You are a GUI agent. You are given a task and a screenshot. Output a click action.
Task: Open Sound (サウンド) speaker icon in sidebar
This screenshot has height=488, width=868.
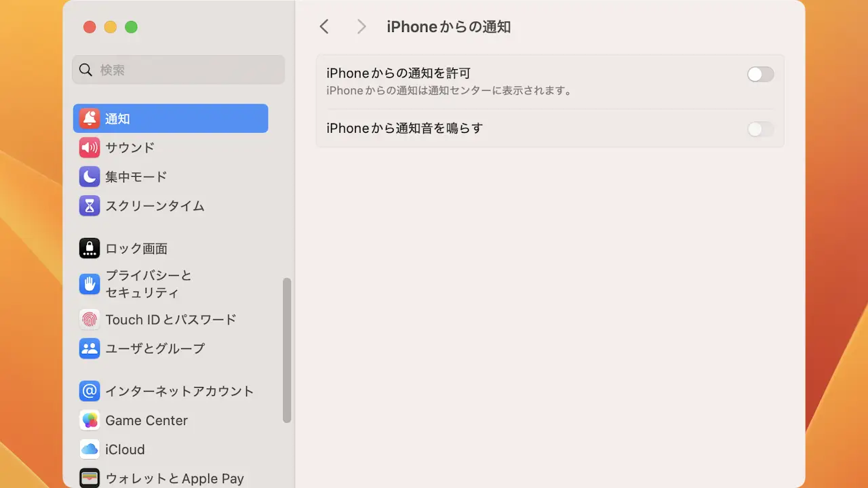point(90,148)
